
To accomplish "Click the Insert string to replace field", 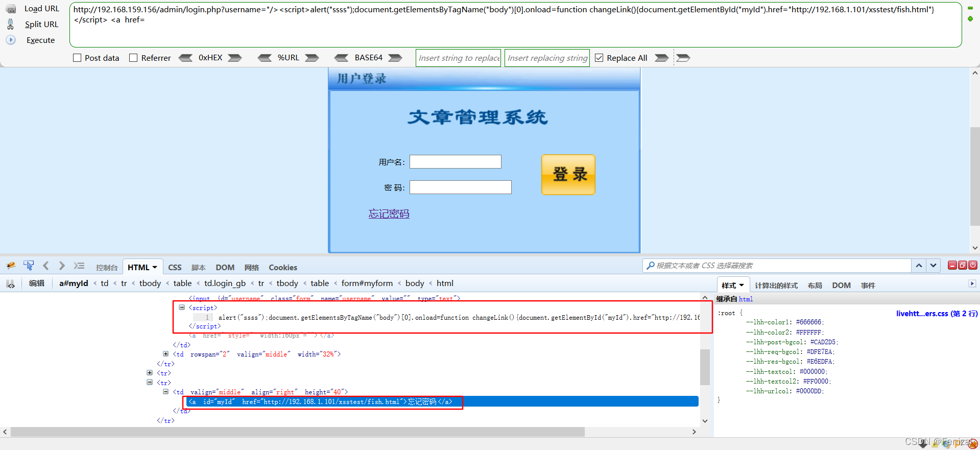I will pyautogui.click(x=459, y=58).
